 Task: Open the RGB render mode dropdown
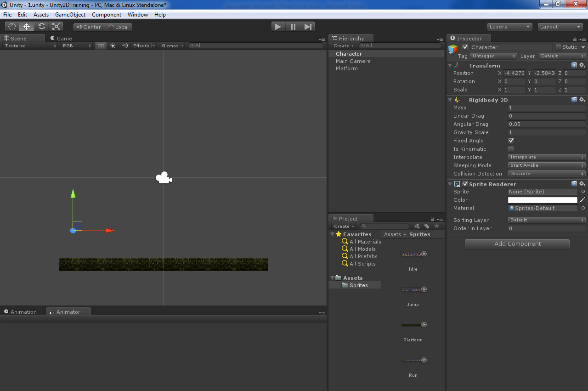point(76,45)
